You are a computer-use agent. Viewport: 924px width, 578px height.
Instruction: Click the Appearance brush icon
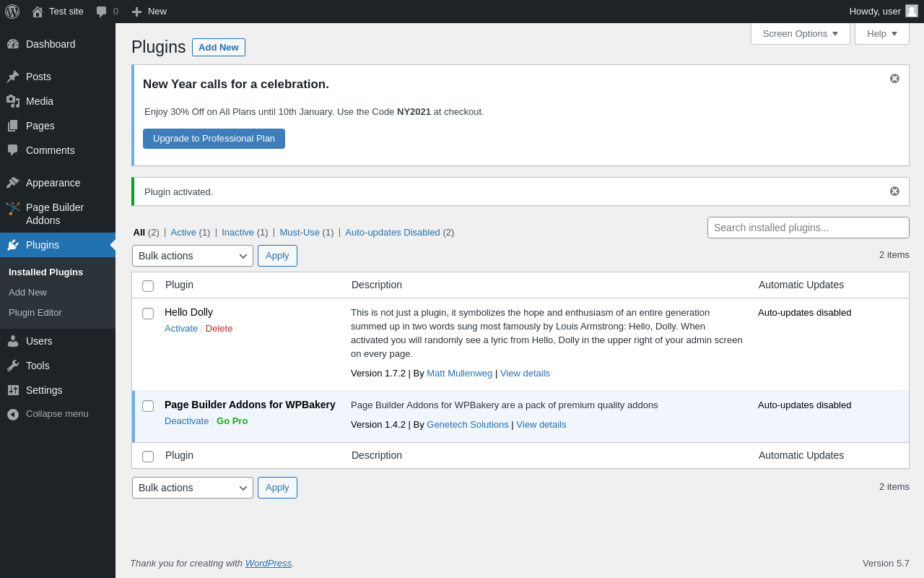[x=13, y=183]
